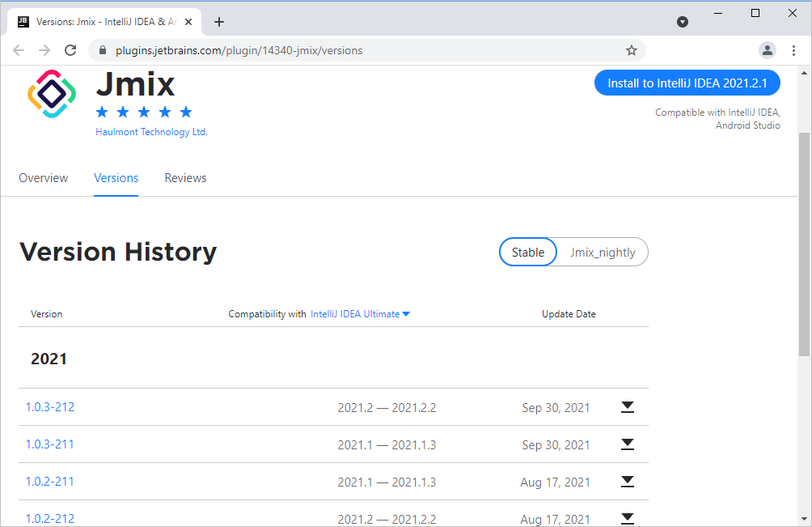This screenshot has width=812, height=527.
Task: Expand the IntelliJ IDEA Ultimate compatibility dropdown
Action: pos(360,314)
